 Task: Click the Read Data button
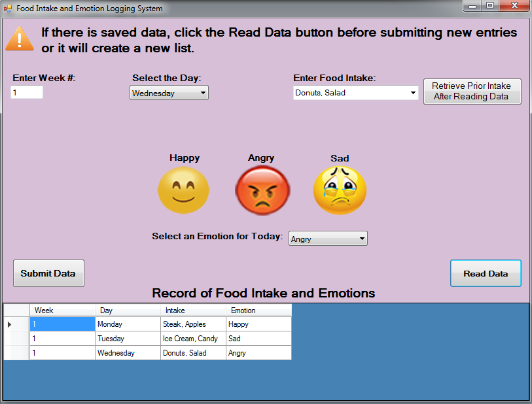click(x=486, y=273)
